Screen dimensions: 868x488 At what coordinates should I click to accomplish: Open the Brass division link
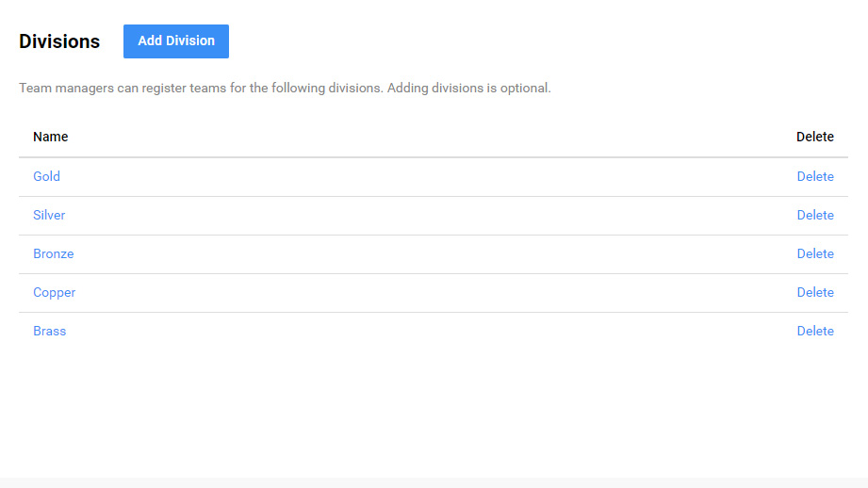[49, 331]
